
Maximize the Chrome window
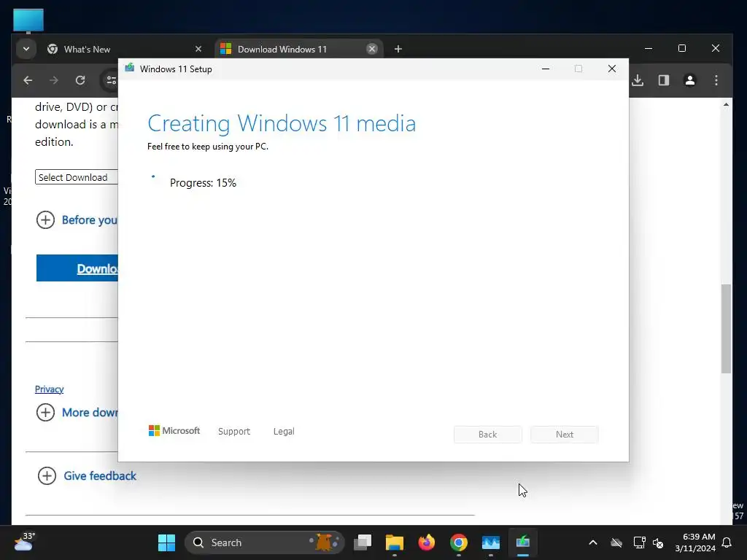[x=682, y=49]
